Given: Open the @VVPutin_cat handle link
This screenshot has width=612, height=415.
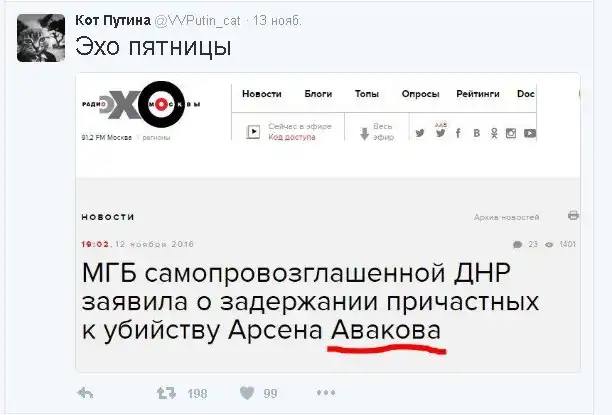Looking at the screenshot, I should tap(197, 21).
